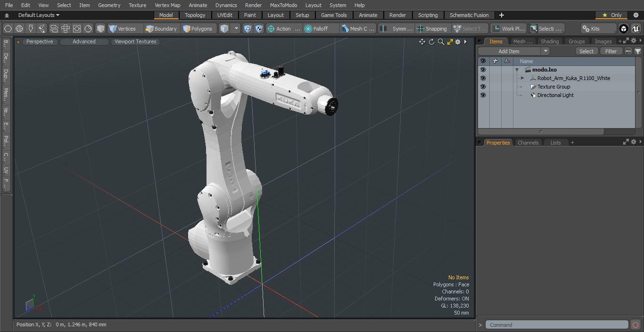
Task: Click the red record circle beside Command
Action: tap(635, 325)
